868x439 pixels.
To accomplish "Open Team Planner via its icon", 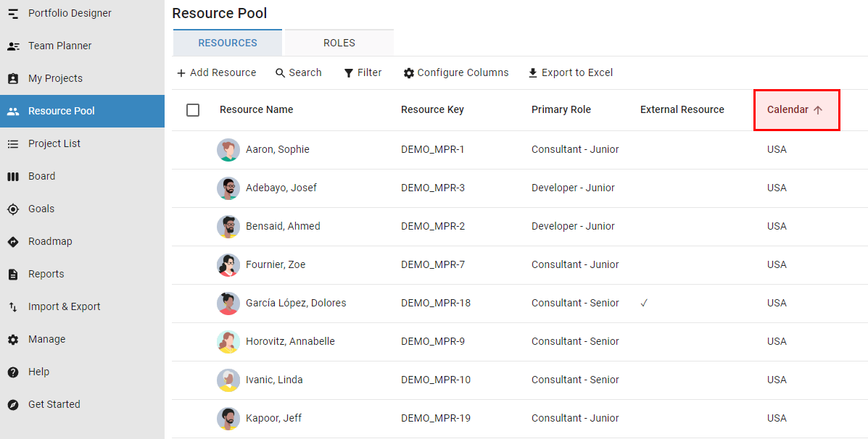I will coord(13,46).
